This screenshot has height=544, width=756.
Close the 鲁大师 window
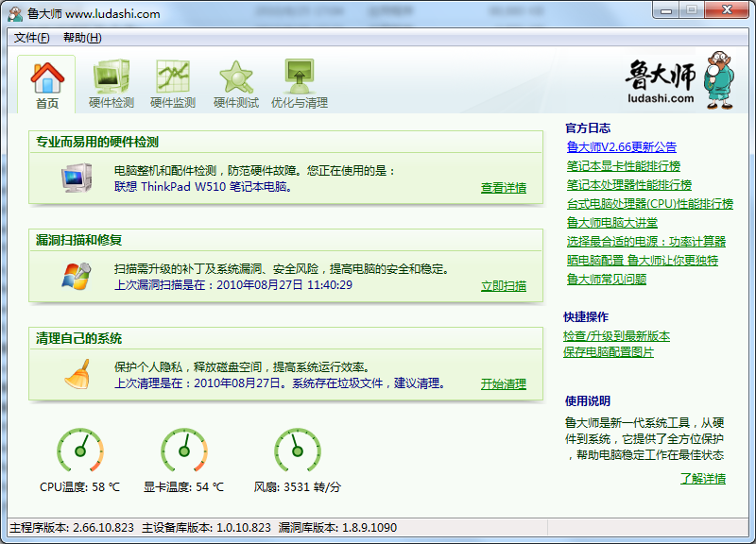pyautogui.click(x=727, y=10)
